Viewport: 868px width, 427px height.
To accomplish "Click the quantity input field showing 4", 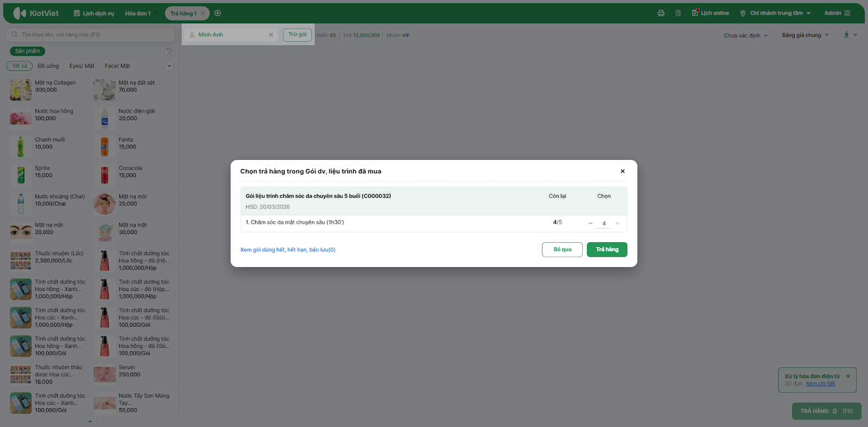I will 604,223.
